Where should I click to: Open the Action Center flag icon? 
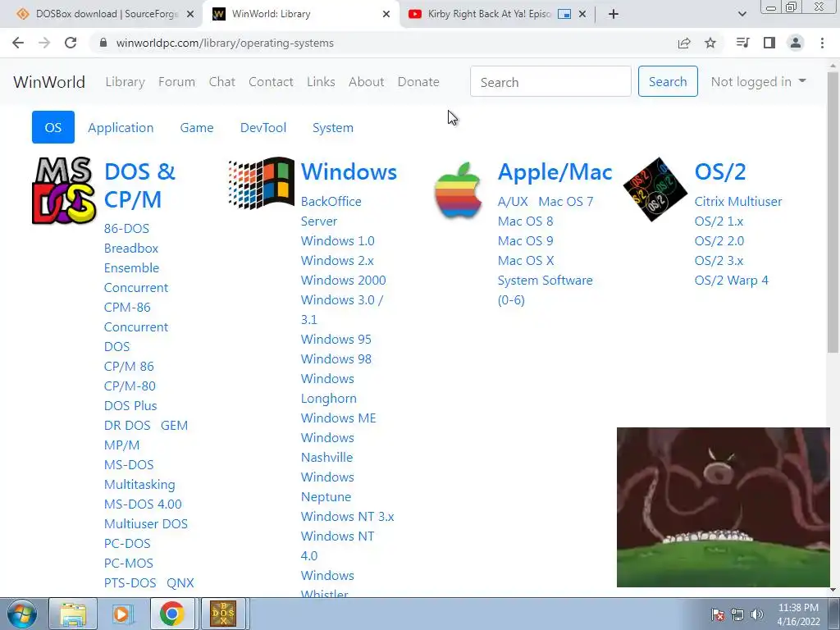pyautogui.click(x=718, y=614)
